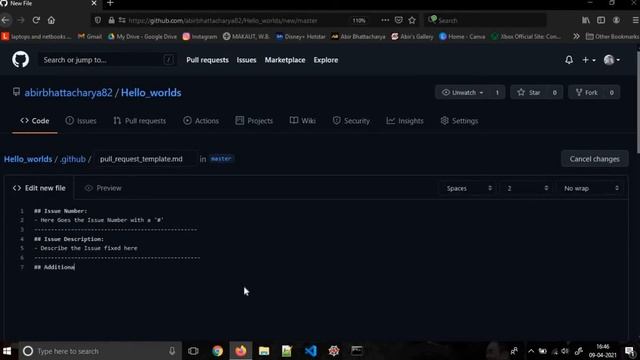Open Pull requests in the top navigation
640x360 pixels.
(207, 60)
